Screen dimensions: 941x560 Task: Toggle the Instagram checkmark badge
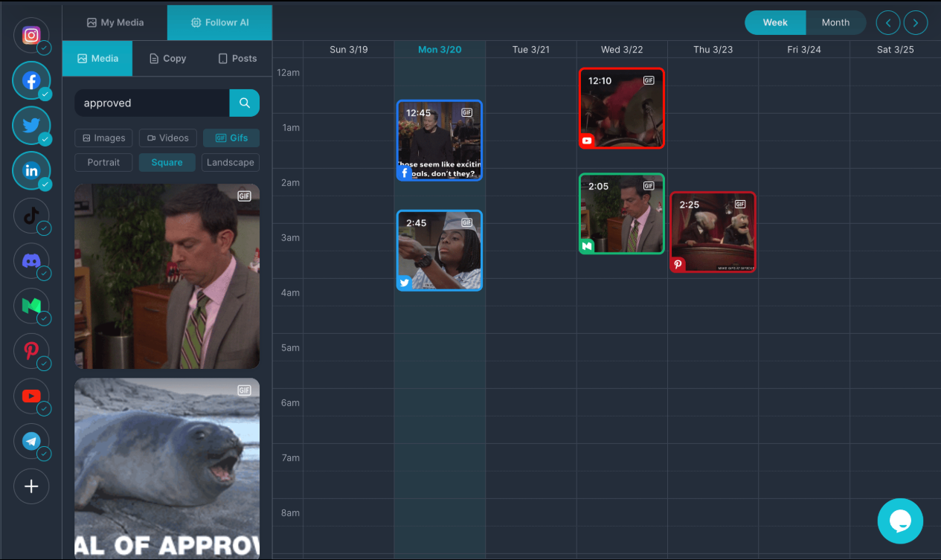tap(45, 48)
